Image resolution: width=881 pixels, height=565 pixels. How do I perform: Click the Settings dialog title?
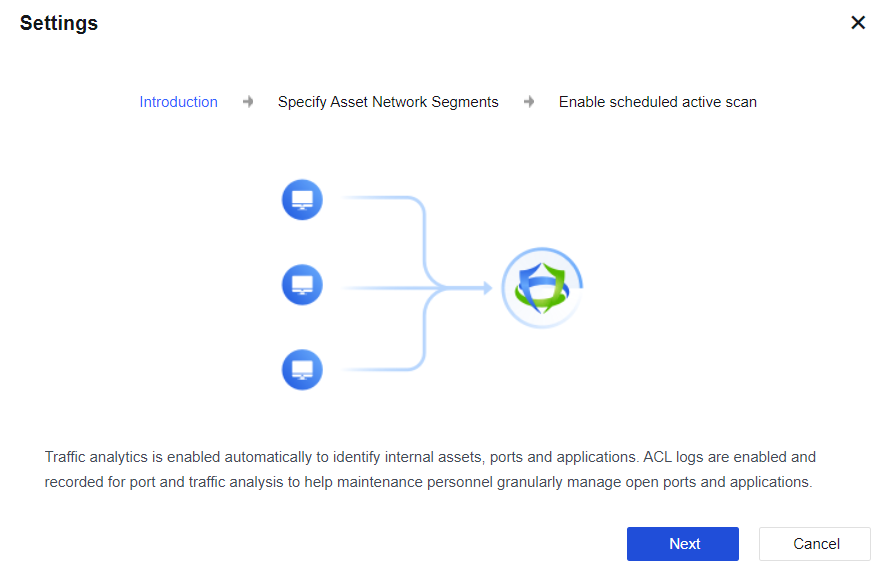coord(59,23)
